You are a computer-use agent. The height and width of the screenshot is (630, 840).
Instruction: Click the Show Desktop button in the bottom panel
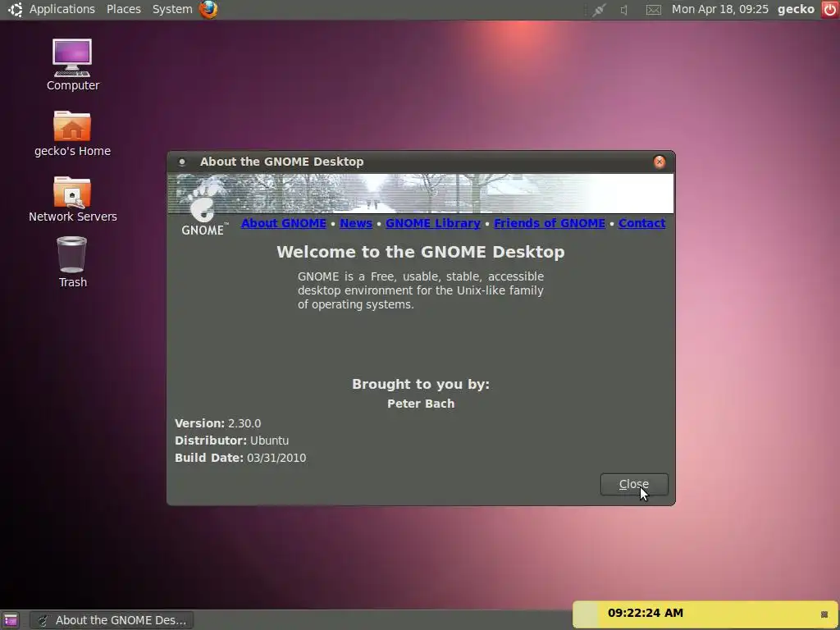coord(11,620)
